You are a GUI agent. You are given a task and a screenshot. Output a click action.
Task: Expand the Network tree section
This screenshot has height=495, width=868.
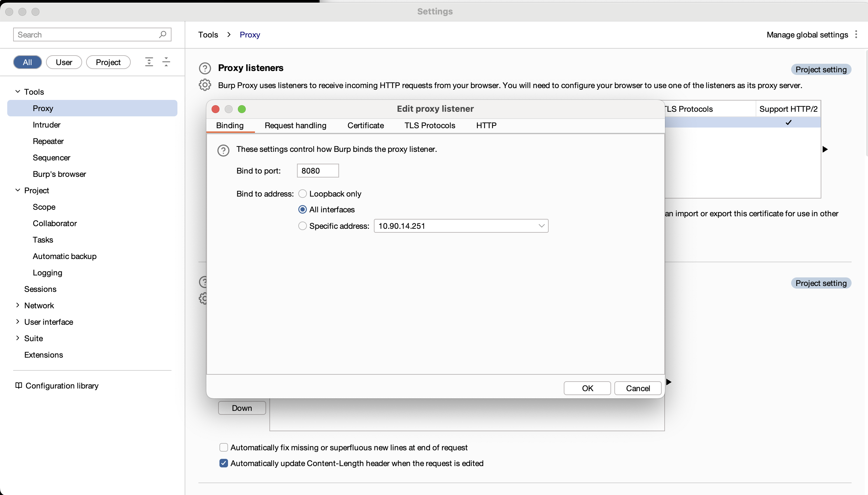coord(18,305)
